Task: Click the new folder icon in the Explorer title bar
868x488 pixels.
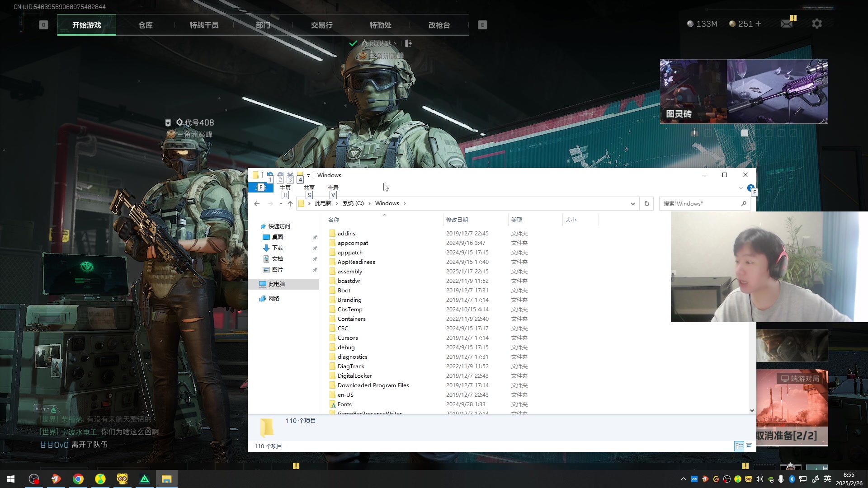Action: 300,175
